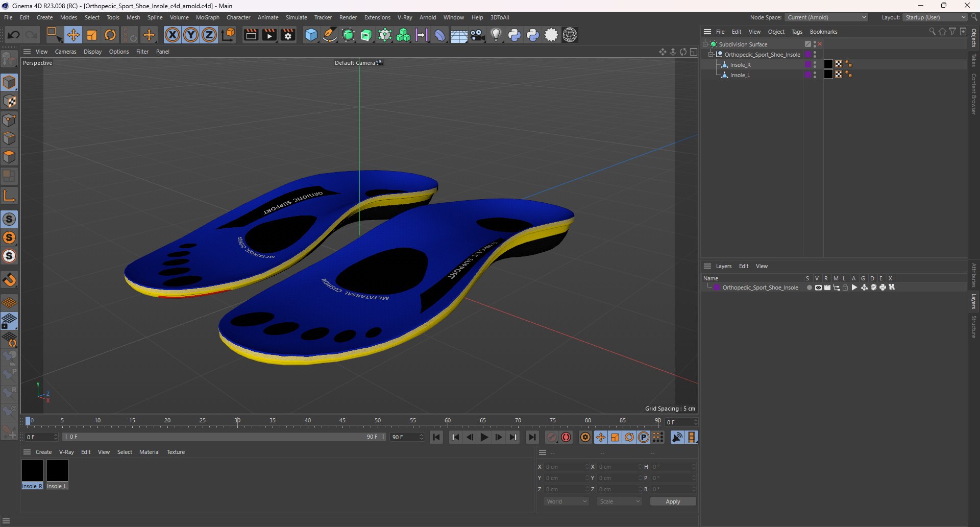
Task: Toggle layer visibility eye for Orthopedic_Sport_Shoe_Insole
Action: pyautogui.click(x=818, y=288)
